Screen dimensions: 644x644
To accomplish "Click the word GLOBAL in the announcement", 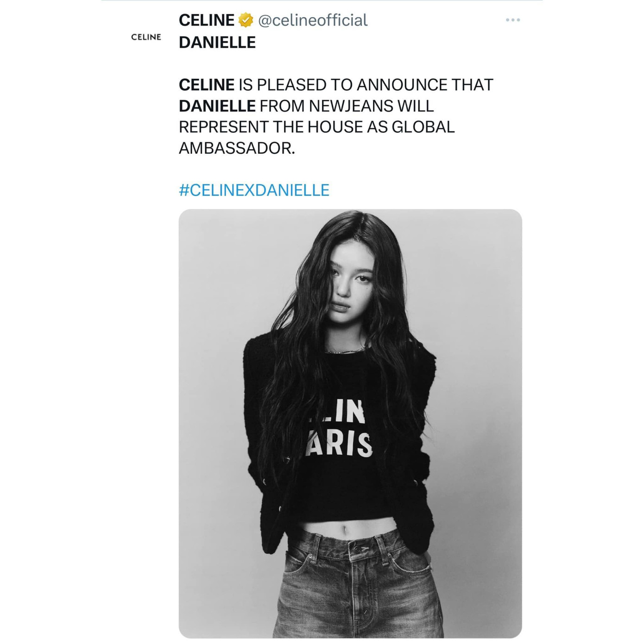I will [x=423, y=127].
